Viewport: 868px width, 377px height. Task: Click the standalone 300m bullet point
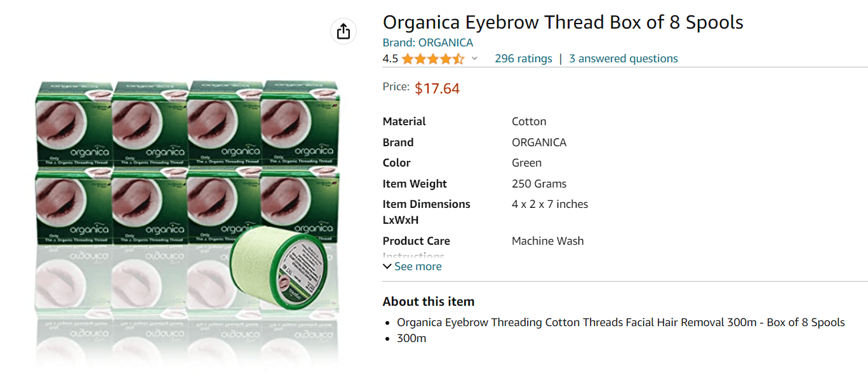click(x=411, y=338)
